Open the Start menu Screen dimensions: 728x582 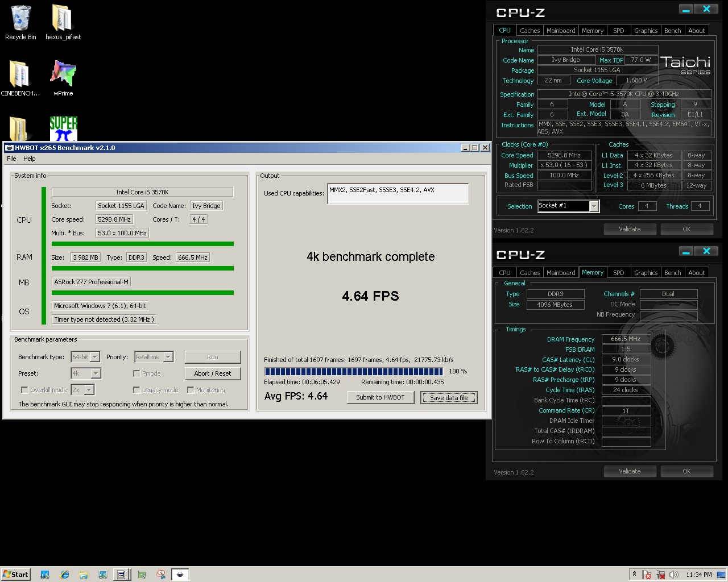(x=15, y=575)
